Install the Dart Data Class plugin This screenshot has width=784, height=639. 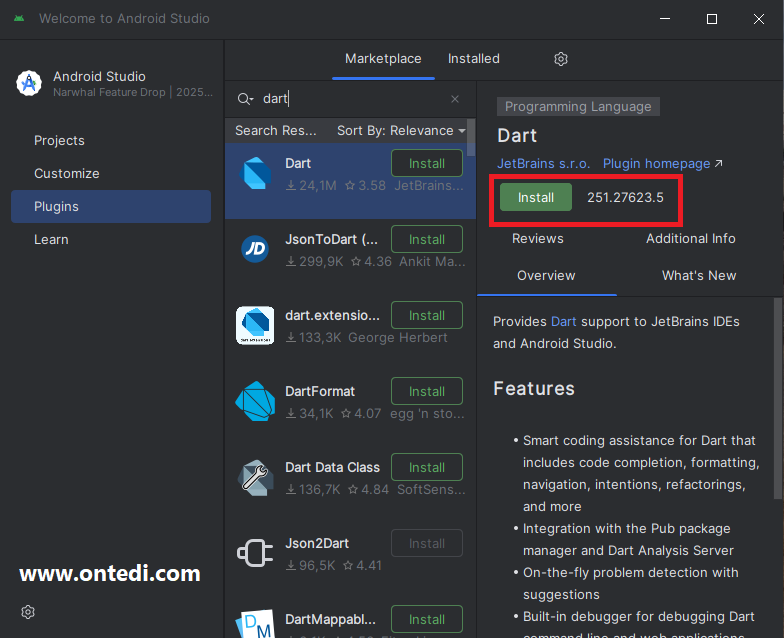(x=426, y=468)
